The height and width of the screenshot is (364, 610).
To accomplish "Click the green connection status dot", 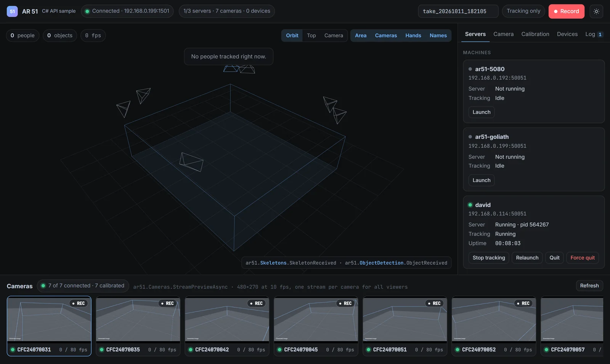I will [x=87, y=11].
